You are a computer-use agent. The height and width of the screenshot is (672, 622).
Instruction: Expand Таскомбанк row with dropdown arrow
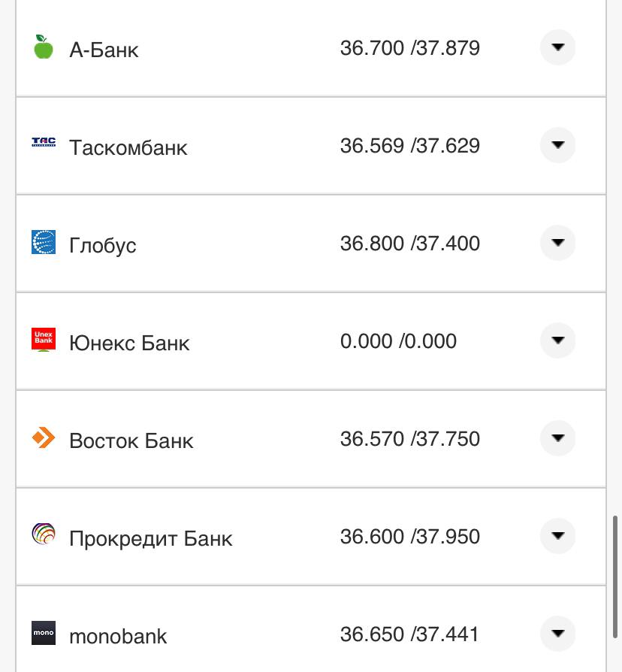point(557,145)
